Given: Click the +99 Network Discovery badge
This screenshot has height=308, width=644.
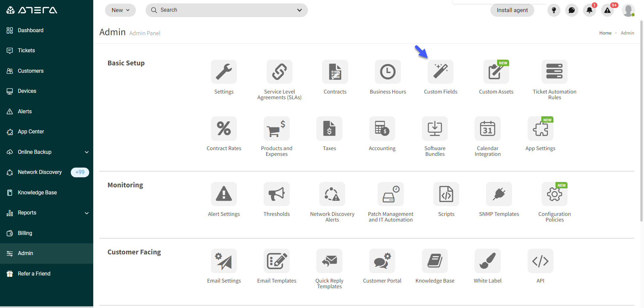Looking at the screenshot, I should [80, 172].
